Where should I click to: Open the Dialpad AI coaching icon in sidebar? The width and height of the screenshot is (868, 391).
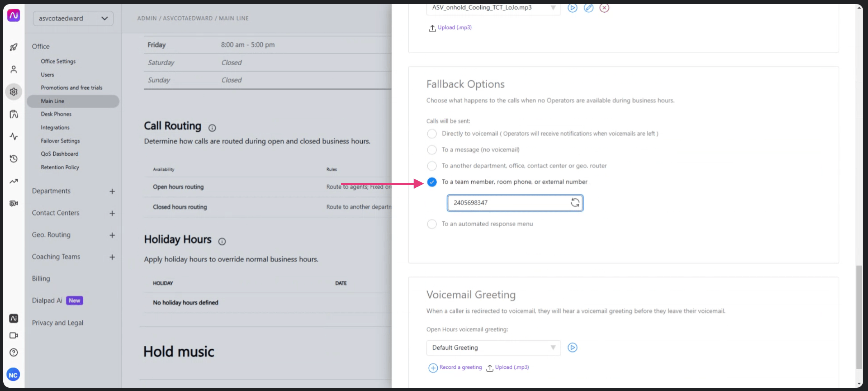(14, 114)
